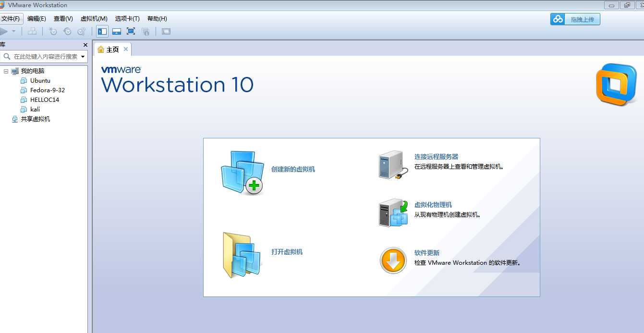Click the power-on play toolbar button
Image resolution: width=644 pixels, height=333 pixels.
pos(3,31)
